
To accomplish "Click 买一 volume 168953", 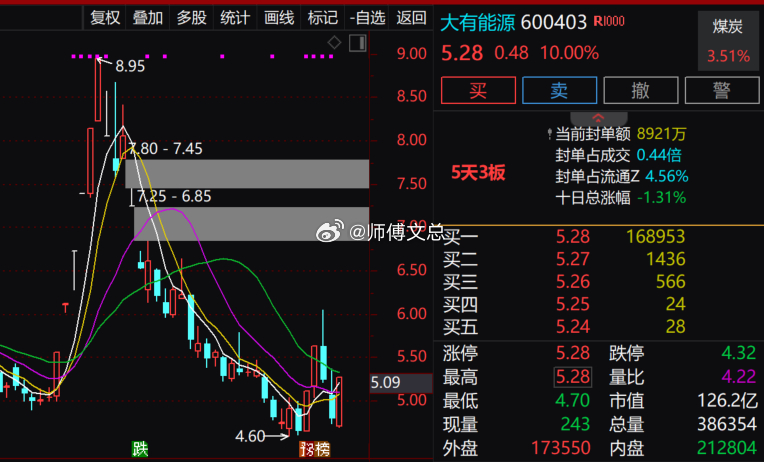I will click(x=656, y=236).
